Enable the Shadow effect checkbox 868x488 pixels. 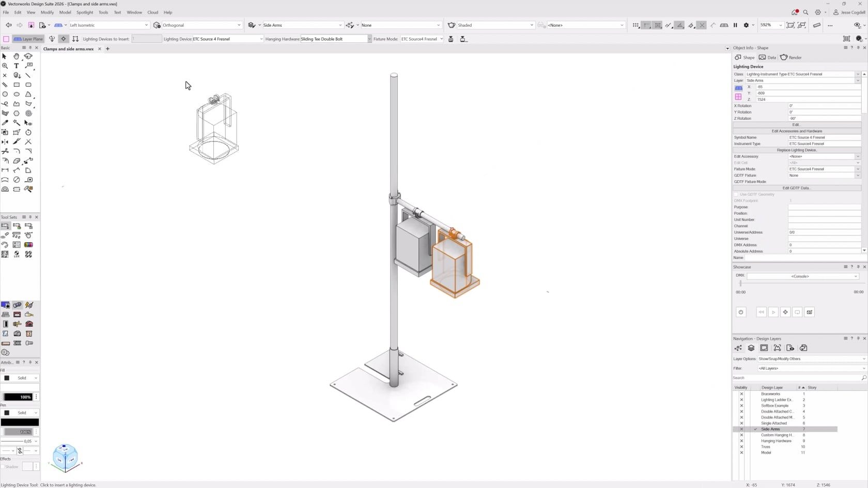tap(3, 467)
